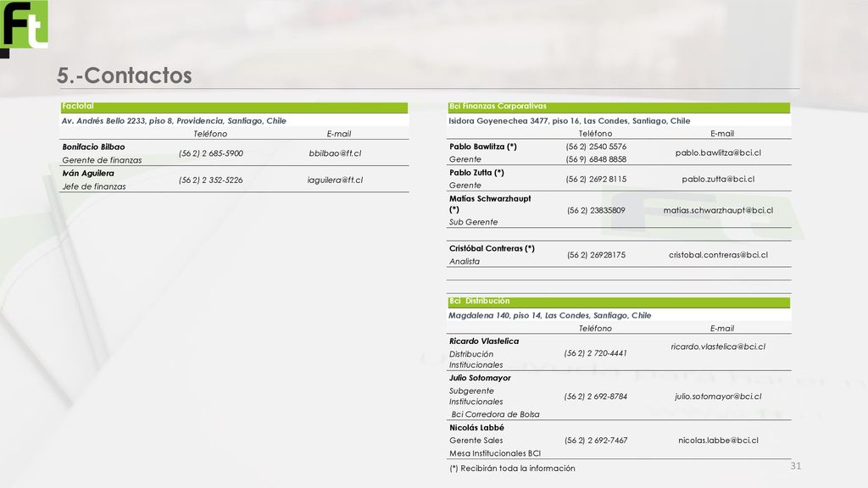Select phone number (56 2) 2540 5576
Viewport: 868px width, 488px height.
(x=596, y=147)
